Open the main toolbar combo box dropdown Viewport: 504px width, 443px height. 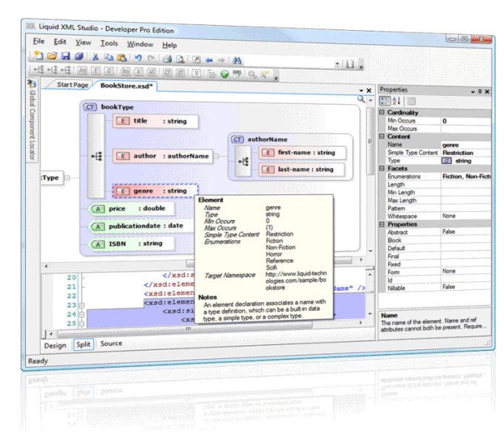pyautogui.click(x=337, y=63)
